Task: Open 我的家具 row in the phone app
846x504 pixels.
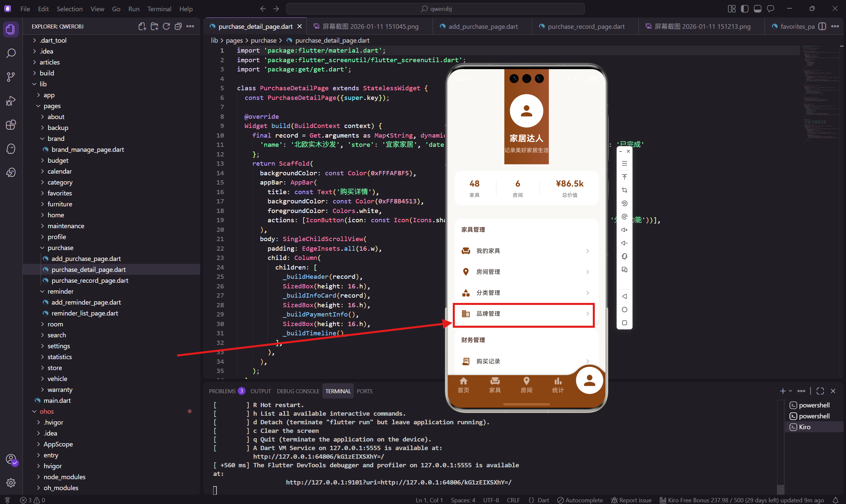Action: 526,251
